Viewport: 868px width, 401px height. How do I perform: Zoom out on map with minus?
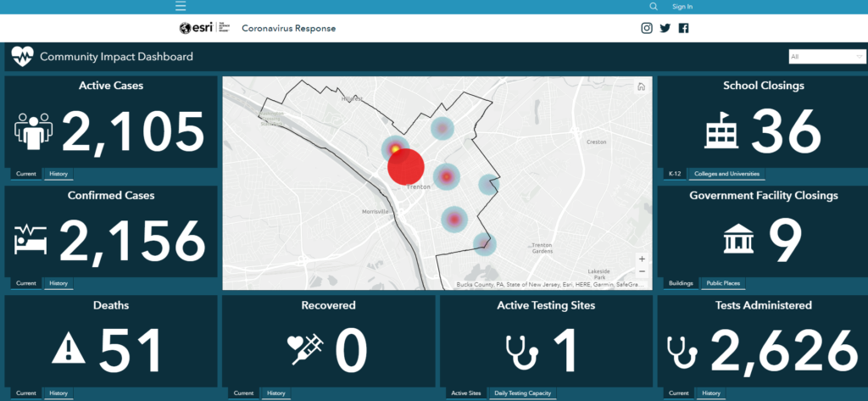(x=642, y=271)
